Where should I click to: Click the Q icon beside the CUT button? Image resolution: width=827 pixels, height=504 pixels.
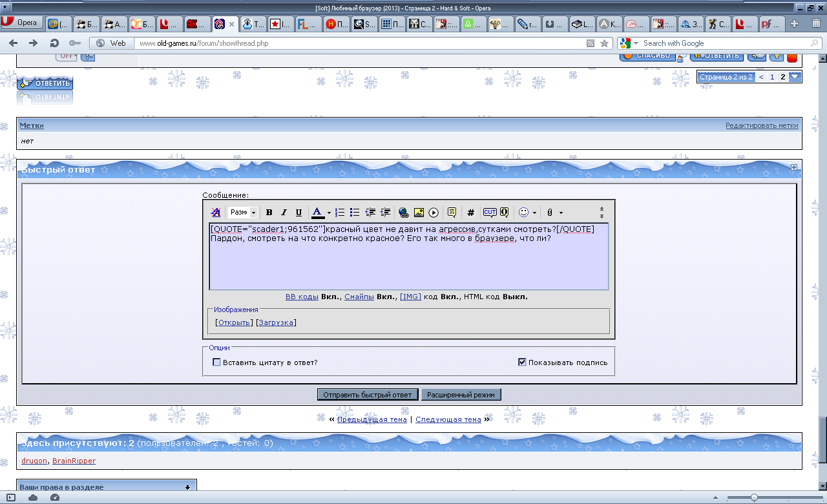504,213
